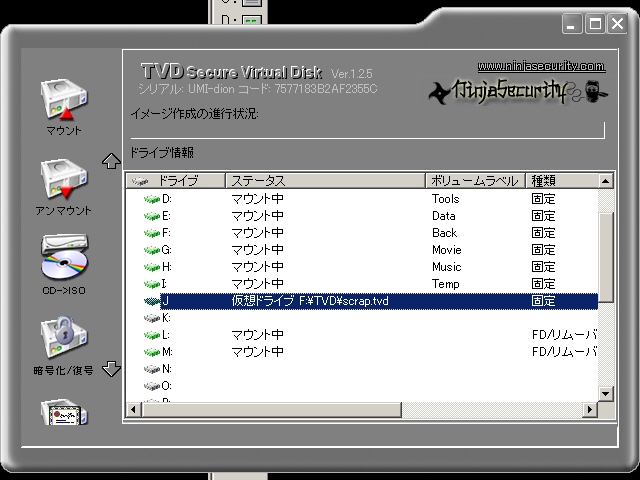
Task: Click the D: drive icon in list
Action: [152, 199]
